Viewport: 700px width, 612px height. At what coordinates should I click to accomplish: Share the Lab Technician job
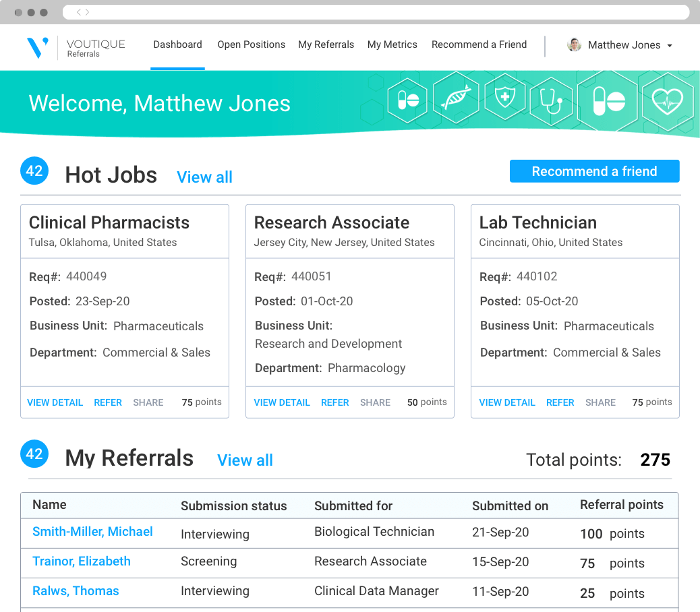pyautogui.click(x=600, y=402)
